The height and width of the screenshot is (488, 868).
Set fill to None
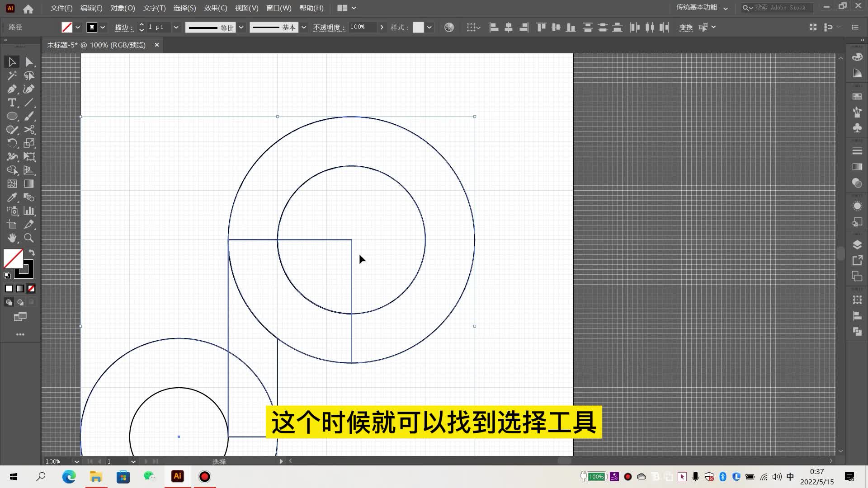(31, 288)
